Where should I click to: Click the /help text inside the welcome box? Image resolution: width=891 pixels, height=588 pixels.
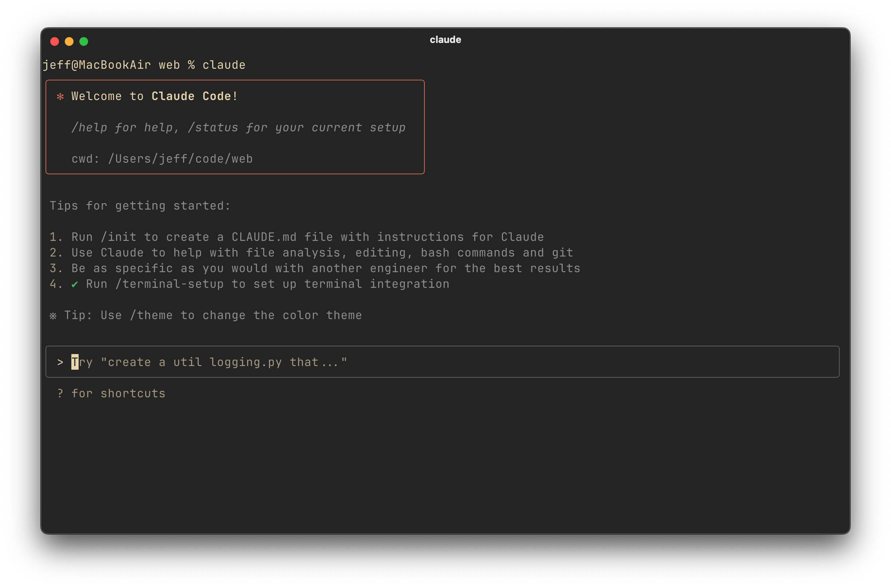coord(89,127)
